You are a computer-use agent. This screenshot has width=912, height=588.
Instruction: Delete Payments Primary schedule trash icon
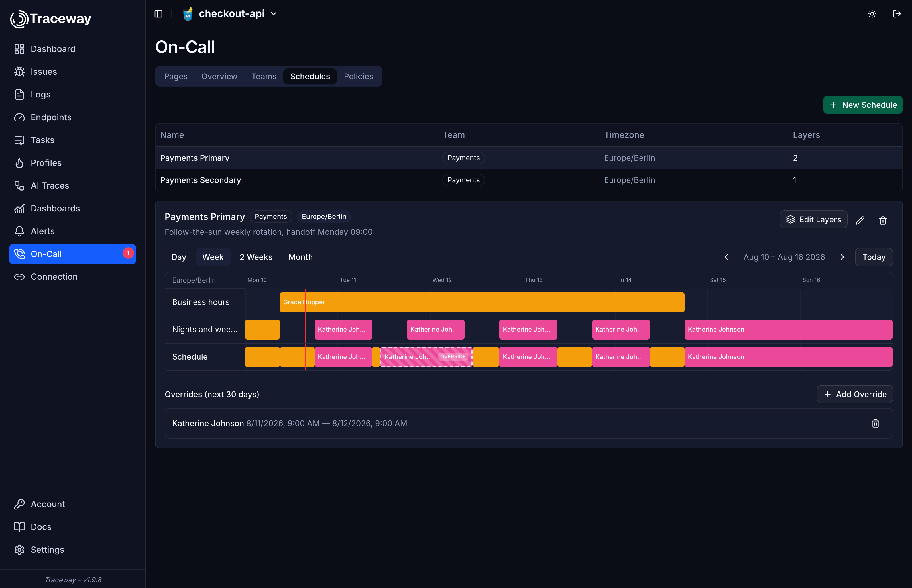pos(883,220)
